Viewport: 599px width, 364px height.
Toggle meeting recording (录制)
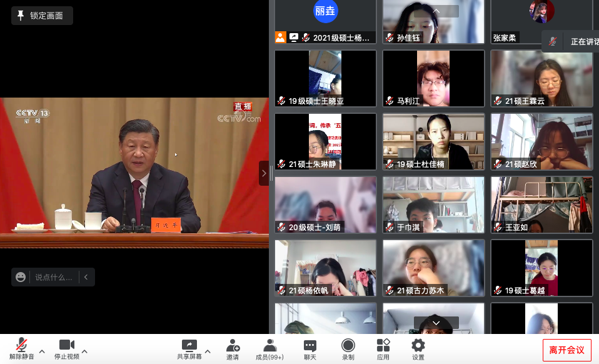pos(348,345)
